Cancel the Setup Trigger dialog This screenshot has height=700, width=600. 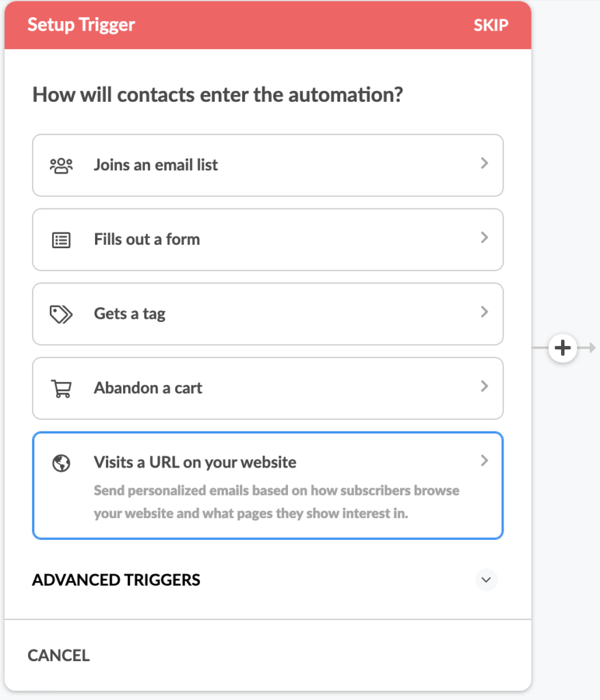point(59,656)
